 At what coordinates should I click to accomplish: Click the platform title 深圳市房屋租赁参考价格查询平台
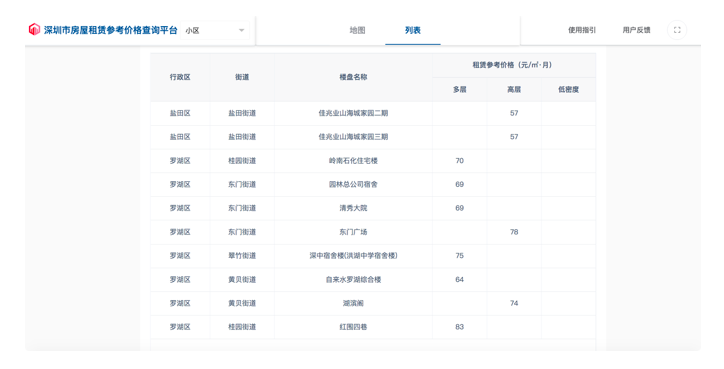[111, 30]
